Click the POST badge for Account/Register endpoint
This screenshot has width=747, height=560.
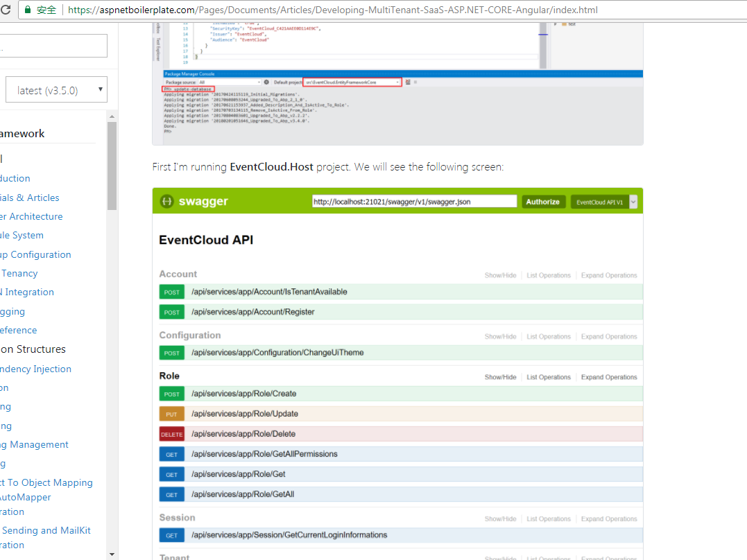tap(171, 312)
